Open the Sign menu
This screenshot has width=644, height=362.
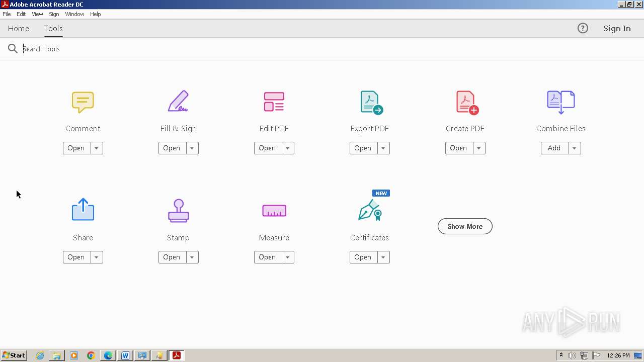point(54,14)
